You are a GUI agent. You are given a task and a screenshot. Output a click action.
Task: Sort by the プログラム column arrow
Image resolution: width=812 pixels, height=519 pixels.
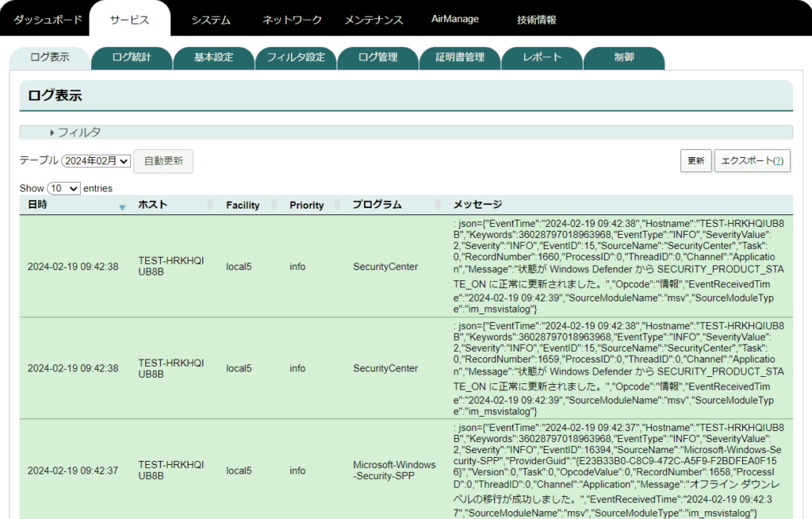(439, 205)
